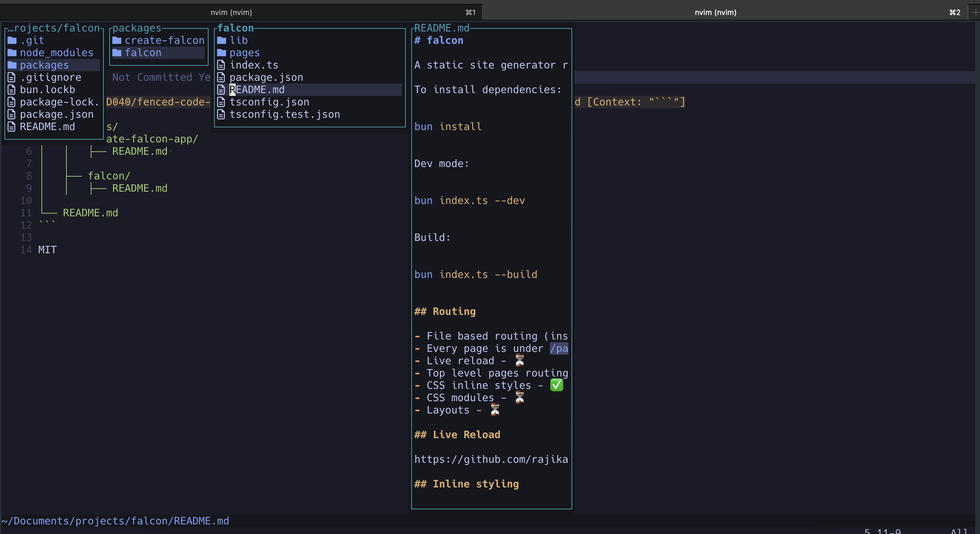Click the bun.lockb file icon
980x534 pixels.
[12, 90]
